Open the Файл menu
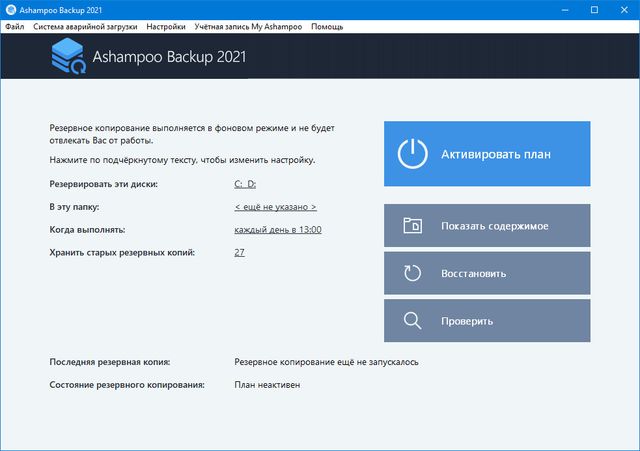Screen dimensions: 640x451 pyautogui.click(x=15, y=26)
